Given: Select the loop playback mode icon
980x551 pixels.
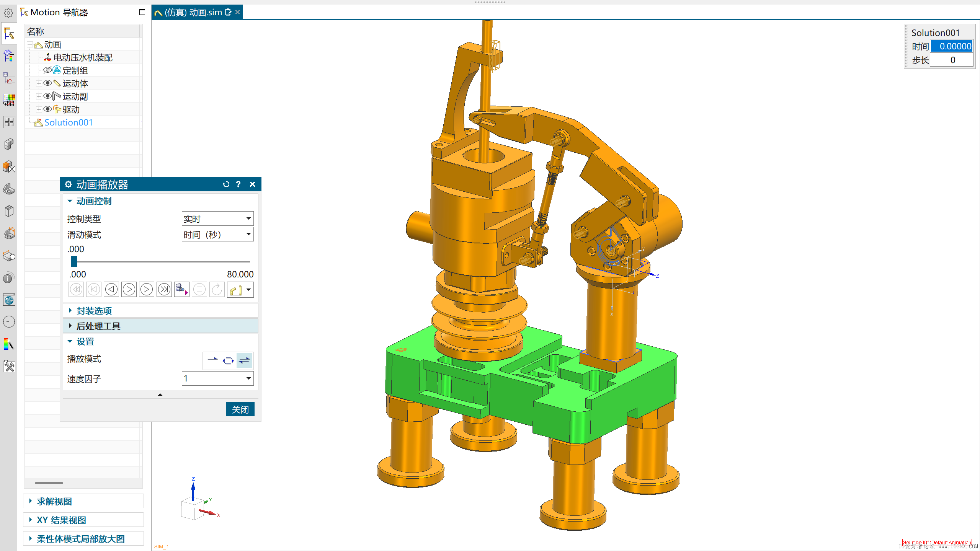Looking at the screenshot, I should pyautogui.click(x=228, y=360).
